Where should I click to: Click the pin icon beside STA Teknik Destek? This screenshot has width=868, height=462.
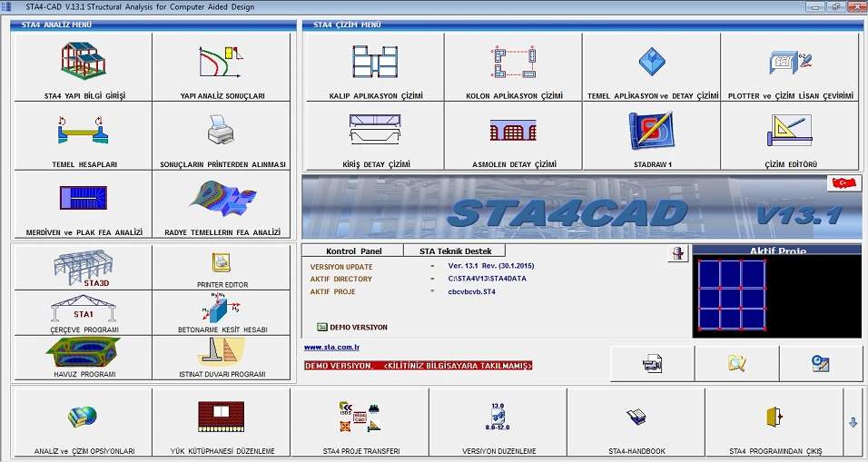pyautogui.click(x=676, y=253)
